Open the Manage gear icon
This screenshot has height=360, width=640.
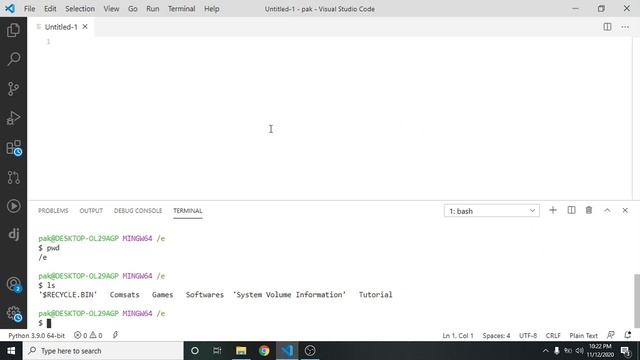[13, 313]
